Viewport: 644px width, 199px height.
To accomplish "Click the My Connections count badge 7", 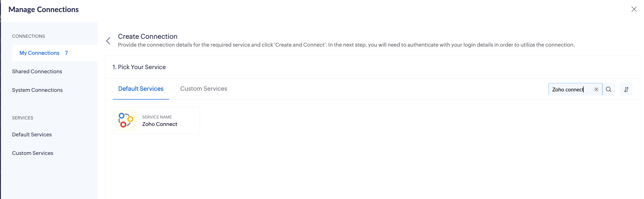I will pos(66,53).
